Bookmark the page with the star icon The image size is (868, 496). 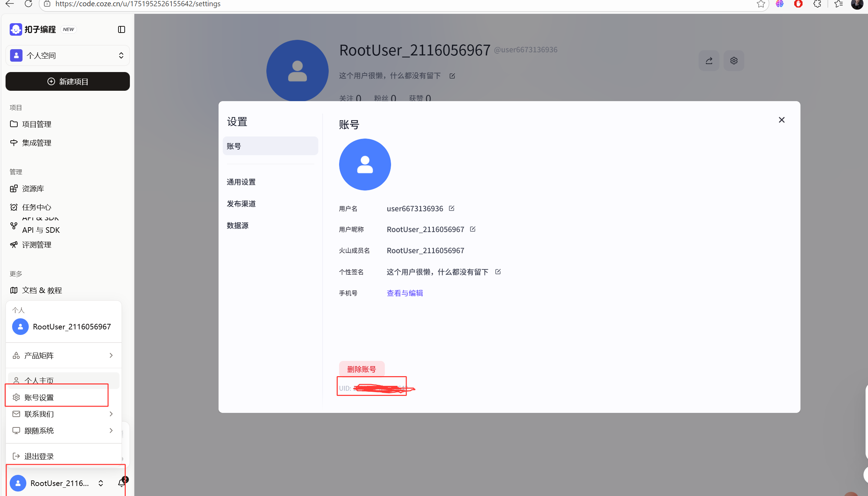[761, 4]
